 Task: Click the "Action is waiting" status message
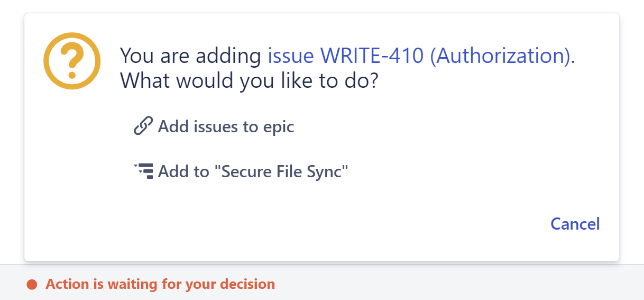160,285
